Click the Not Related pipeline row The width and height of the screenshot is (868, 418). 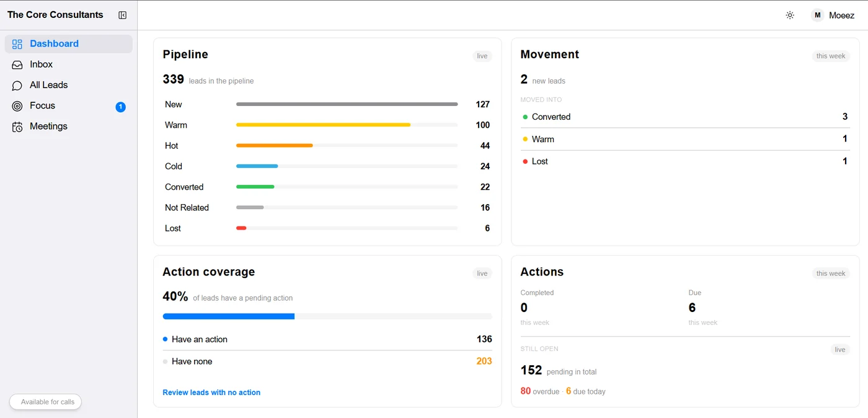click(x=327, y=208)
